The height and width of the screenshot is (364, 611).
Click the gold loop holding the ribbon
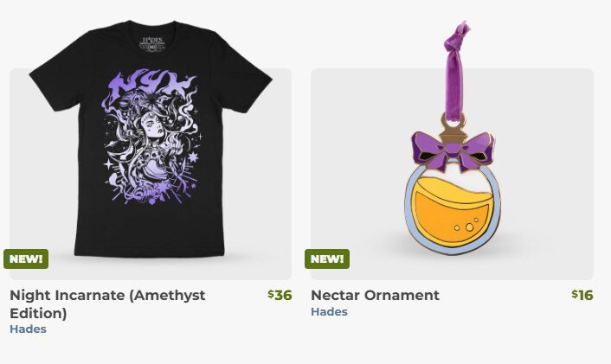click(453, 123)
